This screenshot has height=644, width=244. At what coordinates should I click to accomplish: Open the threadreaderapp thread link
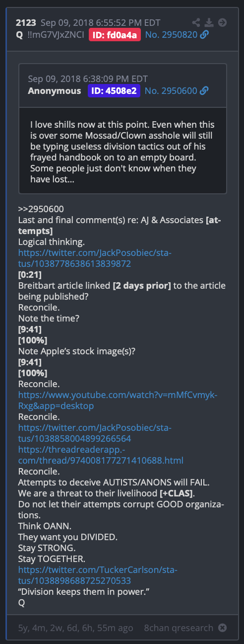coord(101,455)
